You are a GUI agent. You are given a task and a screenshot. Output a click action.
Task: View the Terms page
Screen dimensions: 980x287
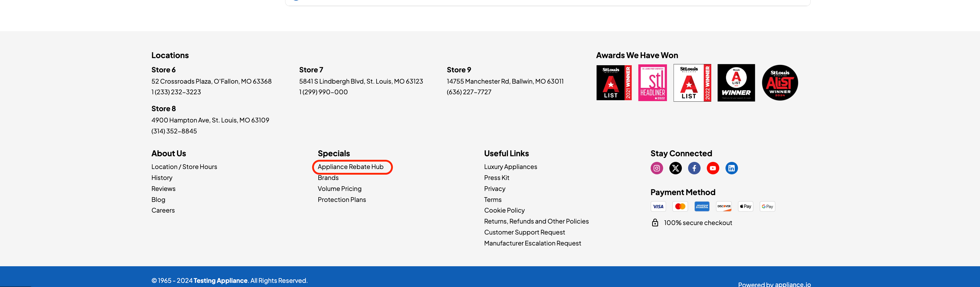tap(493, 200)
